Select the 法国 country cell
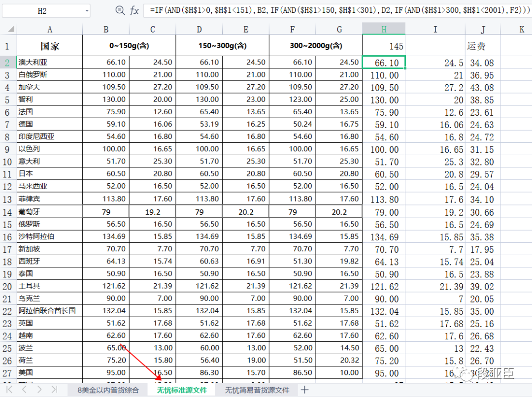The width and height of the screenshot is (532, 397). click(50, 112)
